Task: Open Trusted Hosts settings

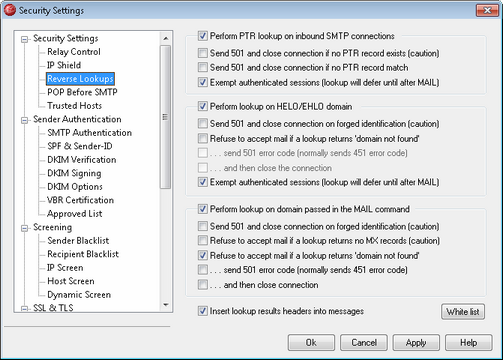Action: pos(74,106)
